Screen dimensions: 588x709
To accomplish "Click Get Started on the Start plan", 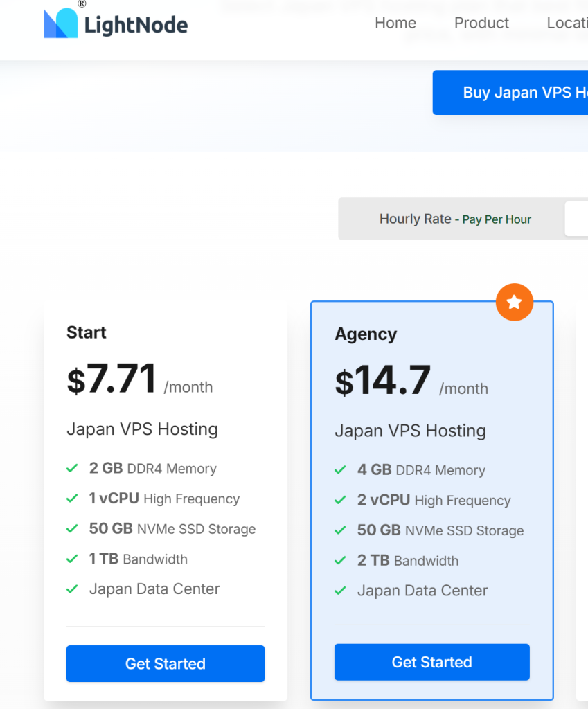I will point(166,663).
